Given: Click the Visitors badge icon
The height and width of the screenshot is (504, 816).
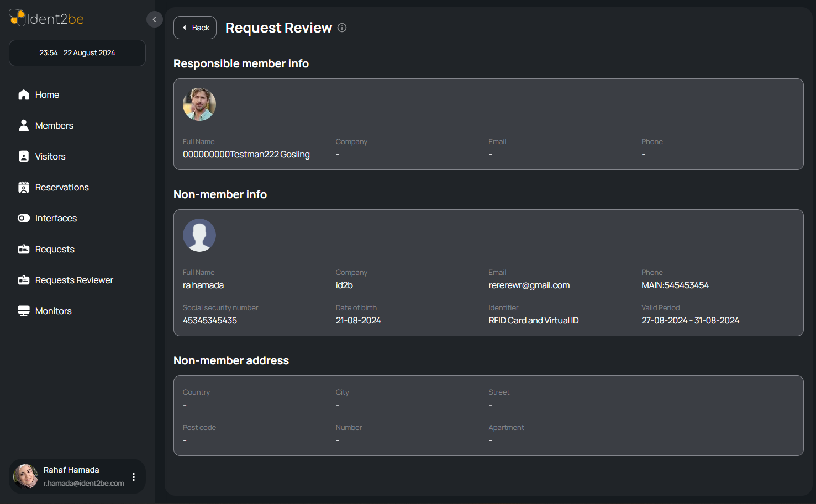Looking at the screenshot, I should (x=24, y=156).
